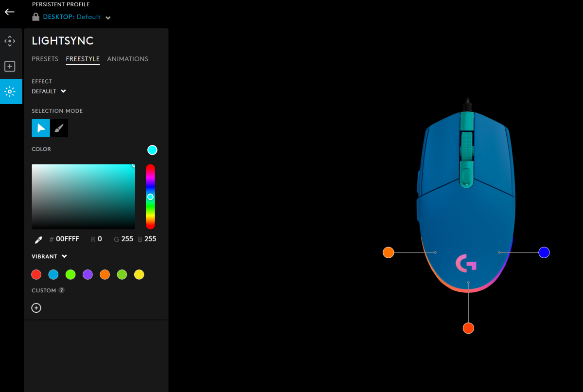The height and width of the screenshot is (392, 583).
Task: Open the LIGHTSYNC lighting sidebar icon
Action: [x=11, y=91]
